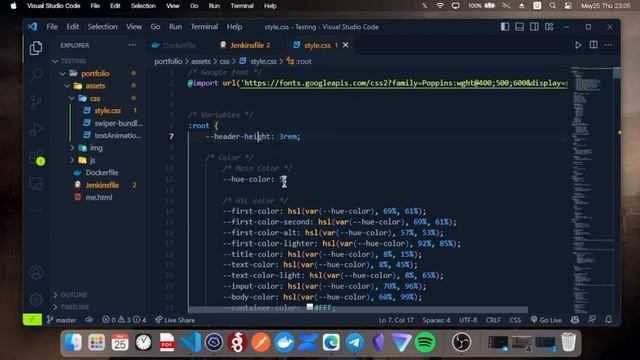Click Go Live server button

click(x=546, y=320)
